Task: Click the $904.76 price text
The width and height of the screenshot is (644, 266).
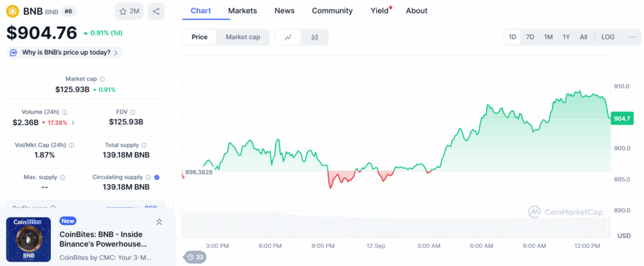Action: (42, 33)
